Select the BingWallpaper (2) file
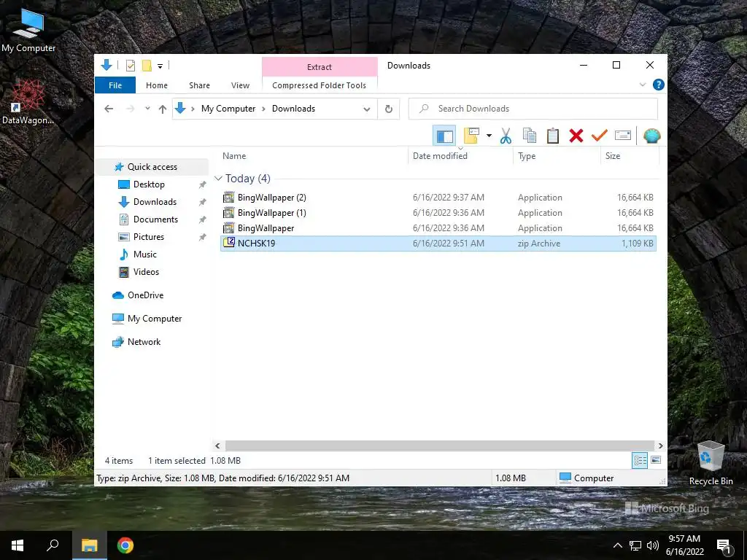Screen dimensions: 747x560 pos(438,197)
